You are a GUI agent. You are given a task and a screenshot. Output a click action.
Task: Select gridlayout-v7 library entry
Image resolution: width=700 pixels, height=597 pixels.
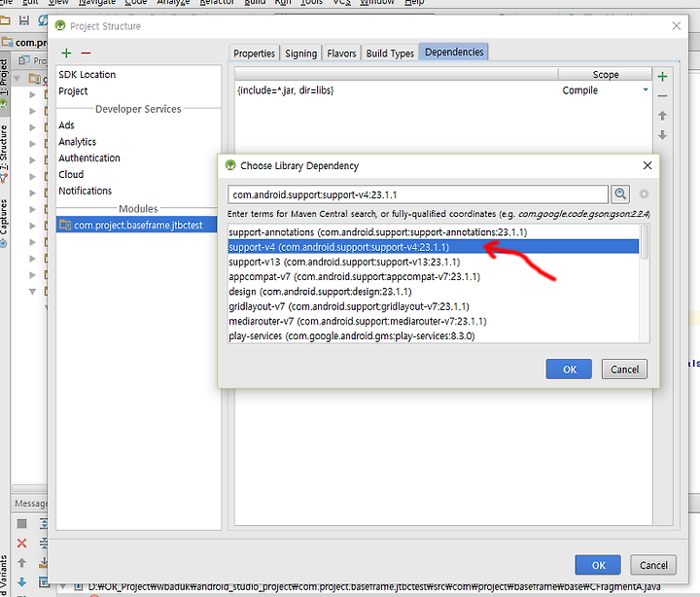pos(433,306)
